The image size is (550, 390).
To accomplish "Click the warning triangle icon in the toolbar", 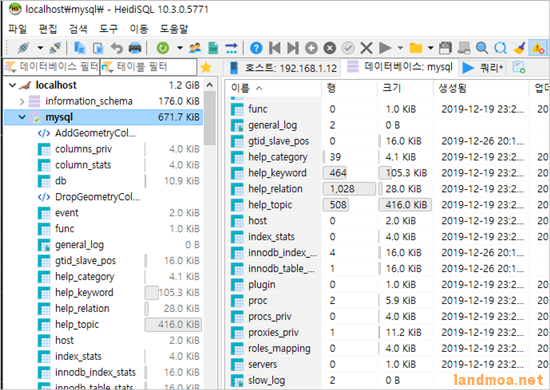I will click(537, 48).
